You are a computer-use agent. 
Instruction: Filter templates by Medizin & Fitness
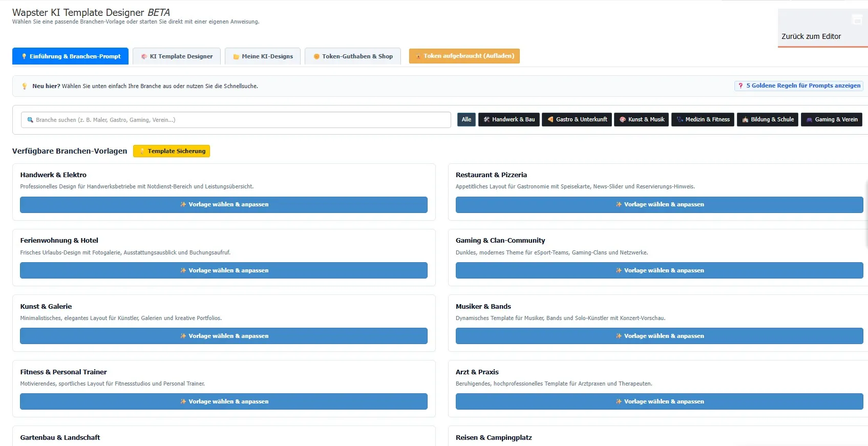pyautogui.click(x=703, y=119)
